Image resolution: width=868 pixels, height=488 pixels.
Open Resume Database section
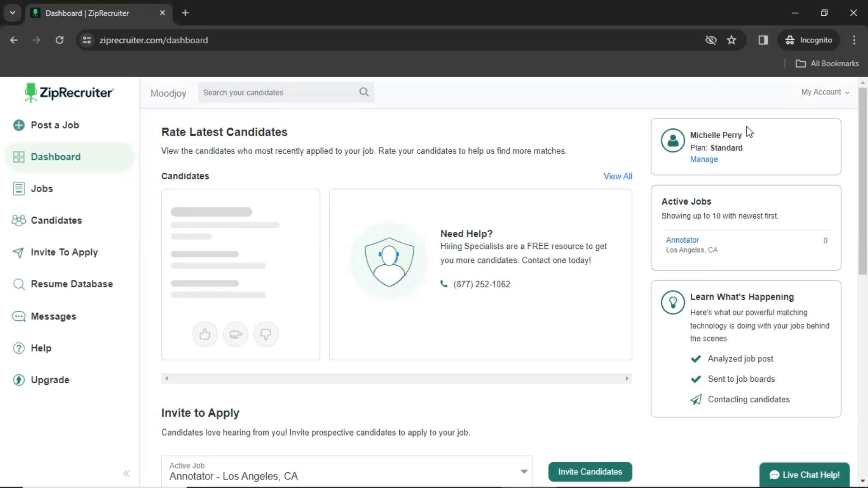71,284
